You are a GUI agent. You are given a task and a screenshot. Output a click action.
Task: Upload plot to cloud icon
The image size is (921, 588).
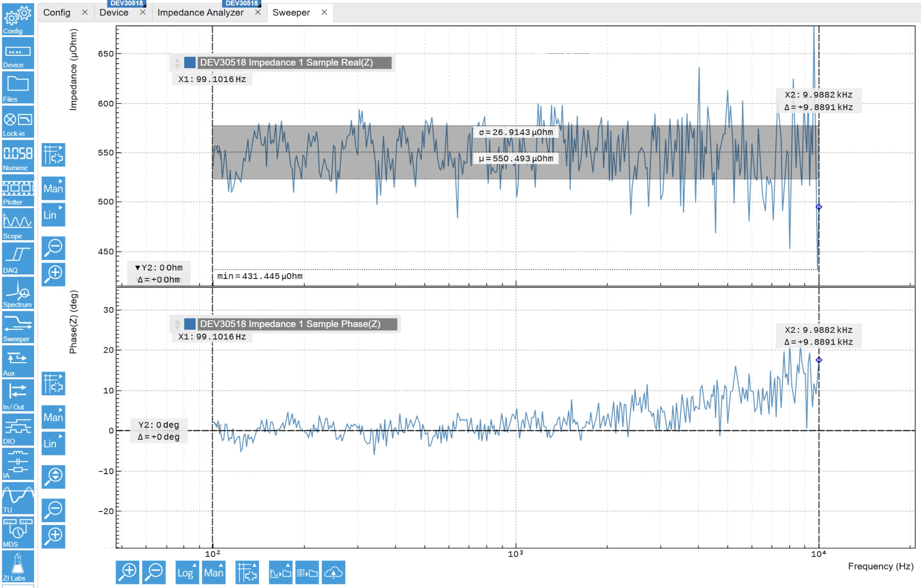click(334, 572)
